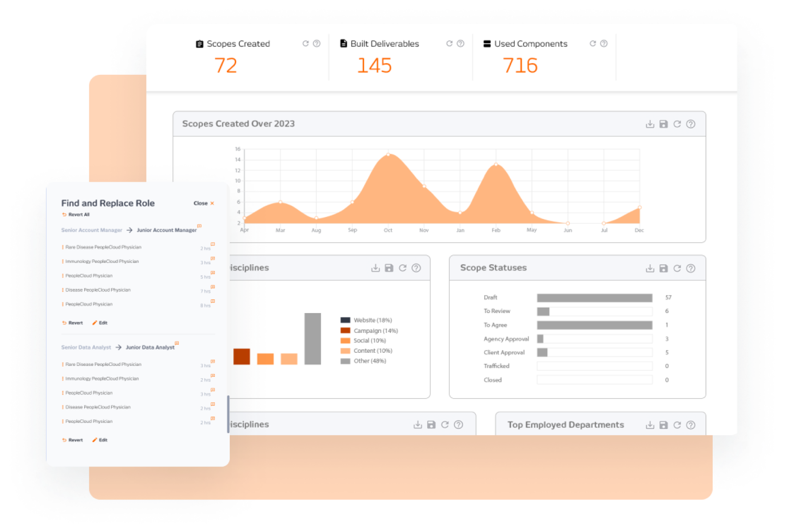Save the Scope Statuses widget
The image size is (788, 532).
(x=664, y=268)
